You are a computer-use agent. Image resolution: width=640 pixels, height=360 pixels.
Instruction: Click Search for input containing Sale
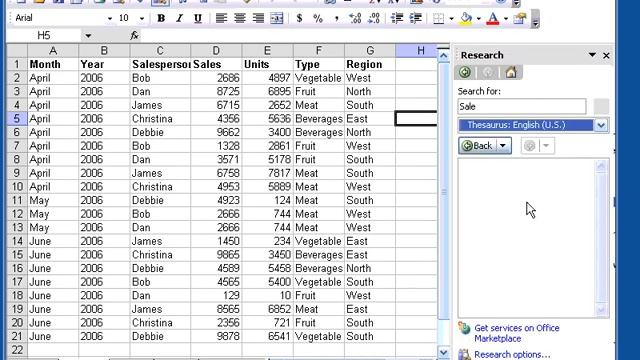click(x=522, y=107)
